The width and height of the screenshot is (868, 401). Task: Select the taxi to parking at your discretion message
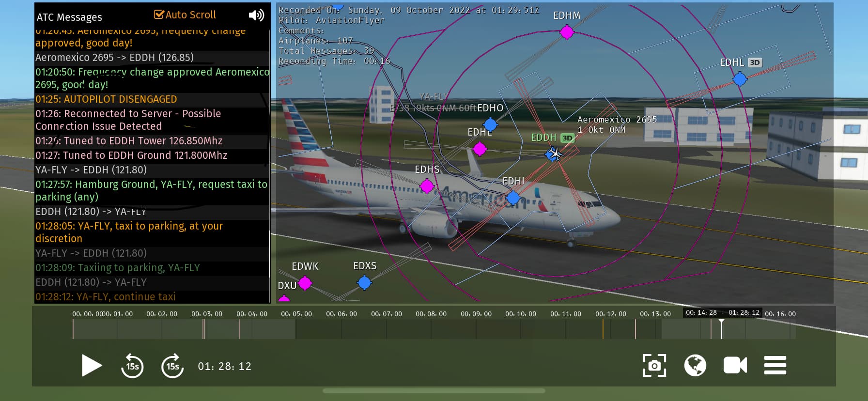(152, 232)
